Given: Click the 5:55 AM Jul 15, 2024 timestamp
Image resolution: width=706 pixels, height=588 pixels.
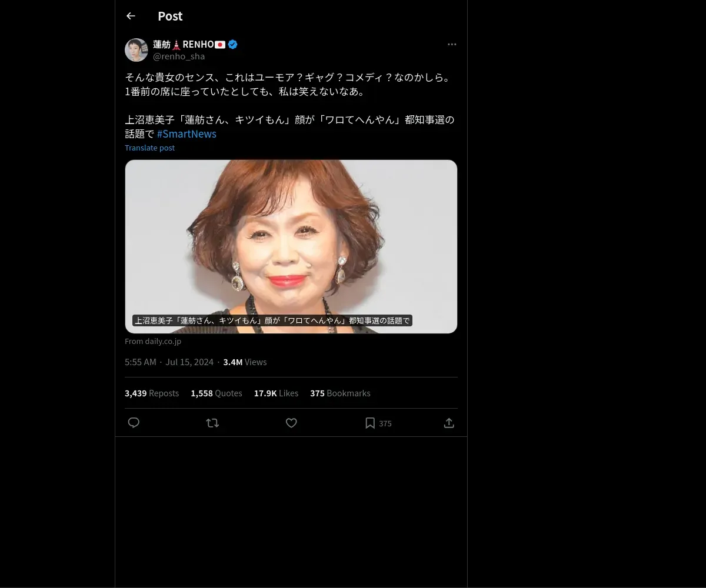Looking at the screenshot, I should [169, 362].
